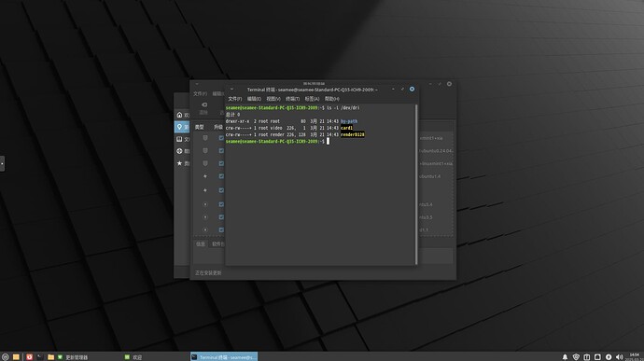
Task: Click the shield type icon on the ubuntu0.24.04 row
Action: tap(205, 151)
